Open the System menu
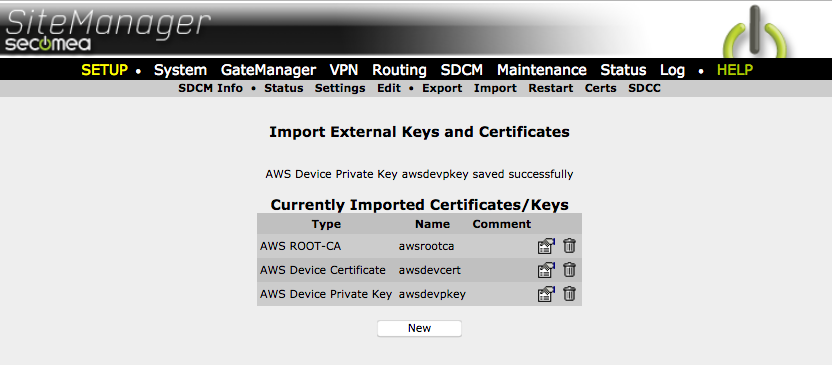 (x=180, y=70)
